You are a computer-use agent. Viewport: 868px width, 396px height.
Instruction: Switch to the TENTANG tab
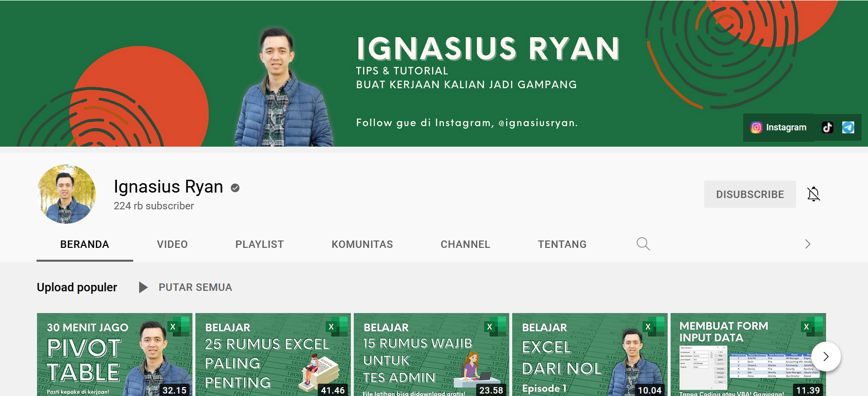coord(562,244)
